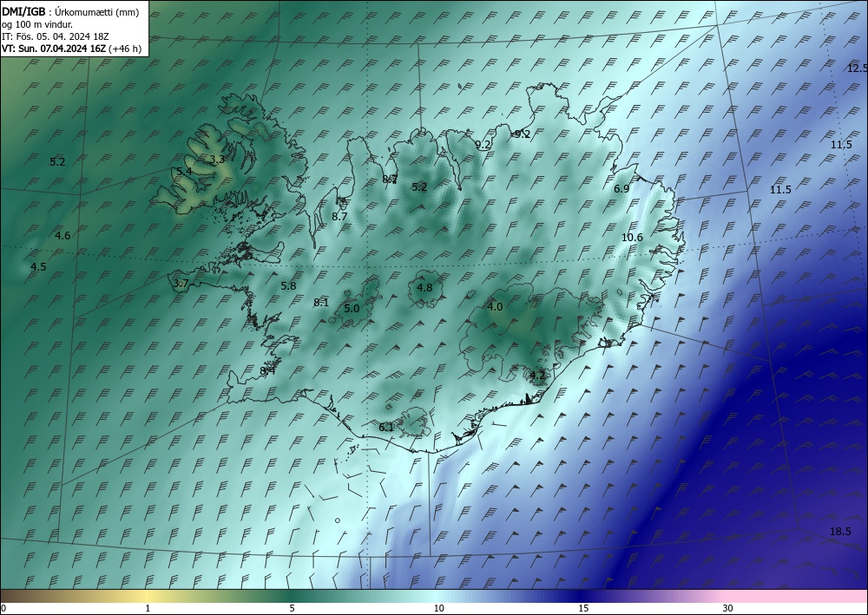
Task: Select the 'IT: Fös. 05. 04. 2024 18Z' line
Action: point(56,36)
